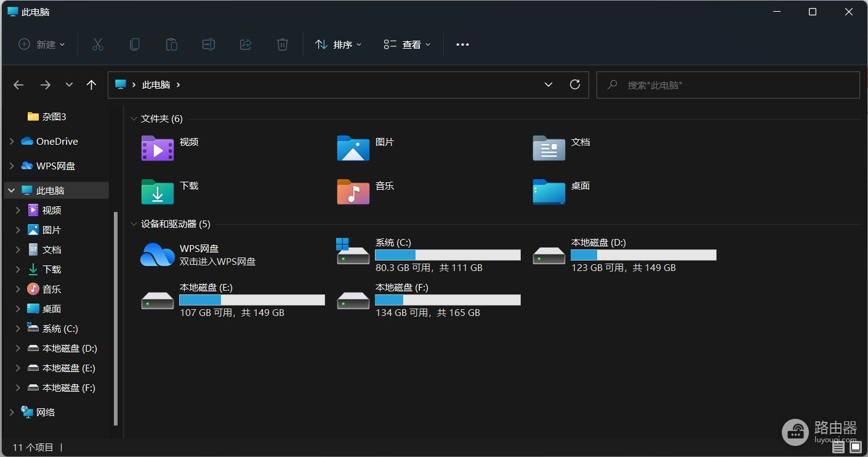Screen dimensions: 868x457
Task: Click the '107 GB 可用, 共 149 GB' text
Action: pyautogui.click(x=232, y=313)
